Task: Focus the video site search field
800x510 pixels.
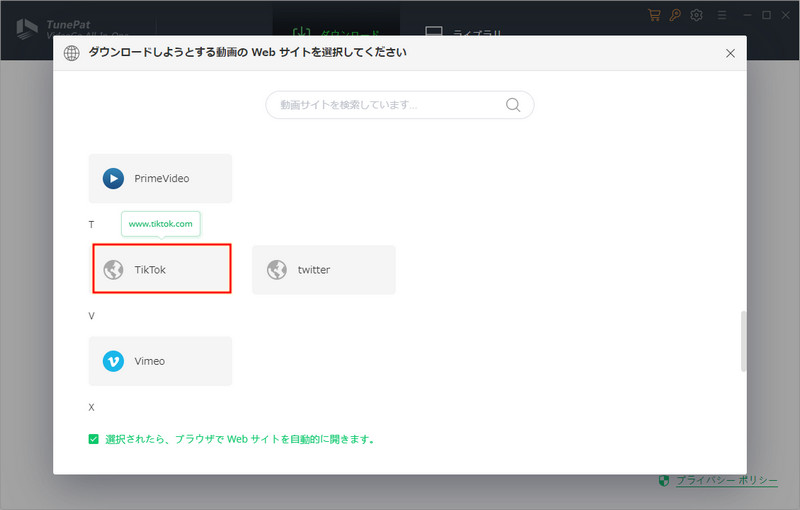Action: 399,105
